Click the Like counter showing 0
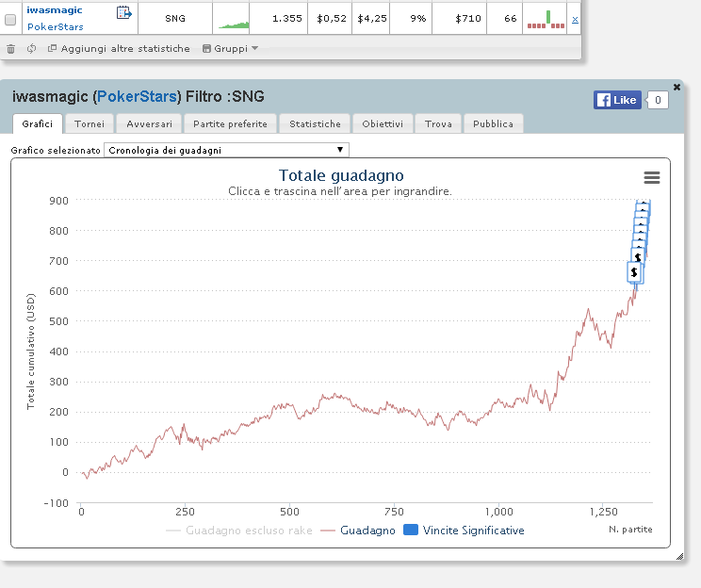 pyautogui.click(x=658, y=100)
